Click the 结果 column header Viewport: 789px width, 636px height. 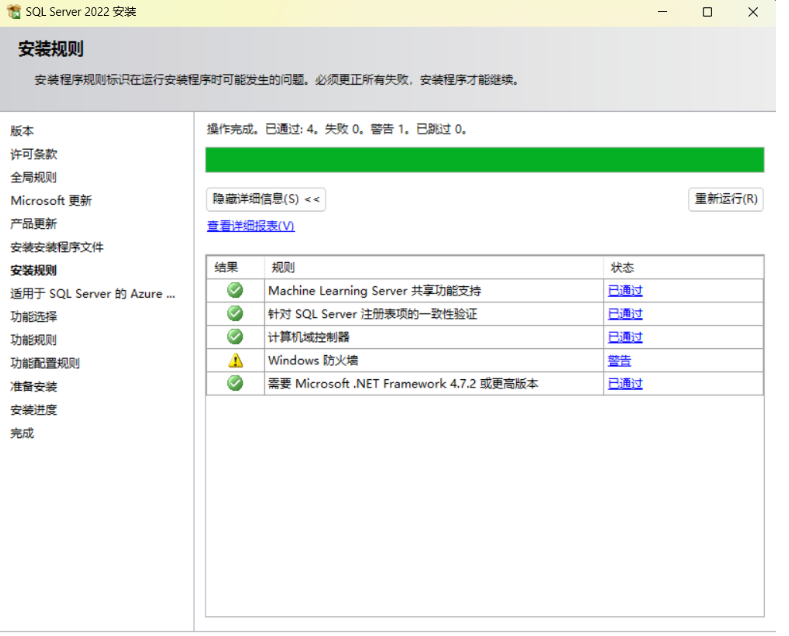[235, 267]
